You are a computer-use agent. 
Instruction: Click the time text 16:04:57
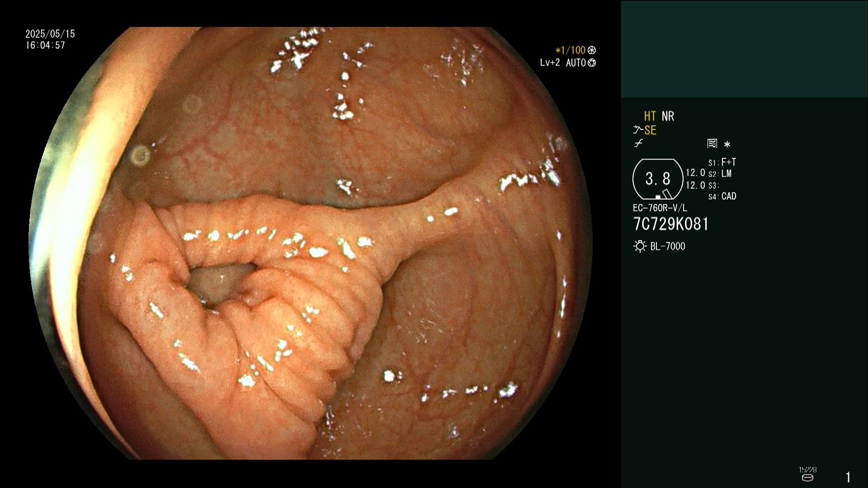[45, 45]
